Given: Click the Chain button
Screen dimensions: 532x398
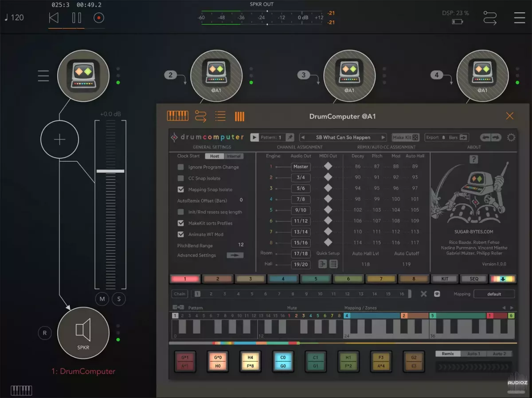Looking at the screenshot, I should pyautogui.click(x=180, y=294).
